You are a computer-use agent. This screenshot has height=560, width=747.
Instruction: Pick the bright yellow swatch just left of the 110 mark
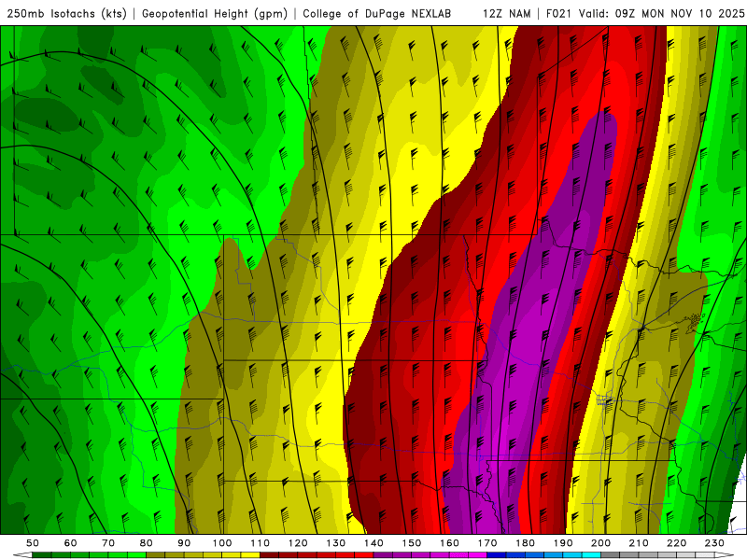(x=250, y=555)
